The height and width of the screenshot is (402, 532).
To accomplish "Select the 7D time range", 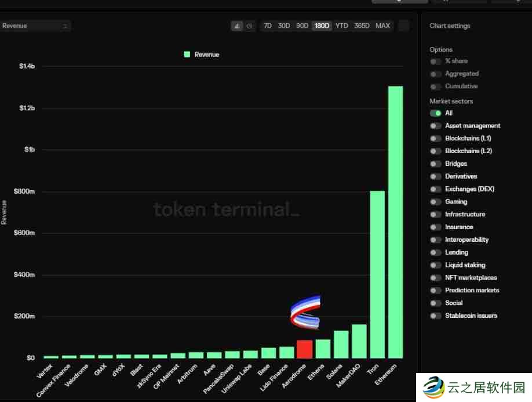I will [267, 26].
